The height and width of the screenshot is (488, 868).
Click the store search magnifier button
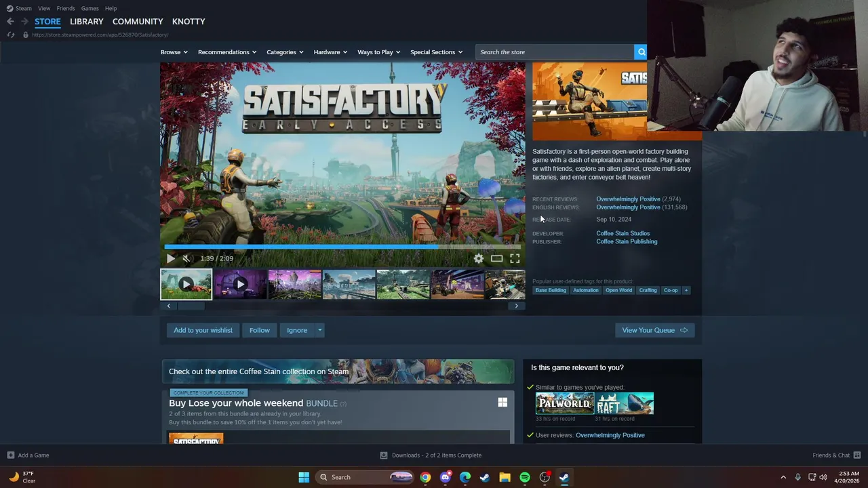641,52
